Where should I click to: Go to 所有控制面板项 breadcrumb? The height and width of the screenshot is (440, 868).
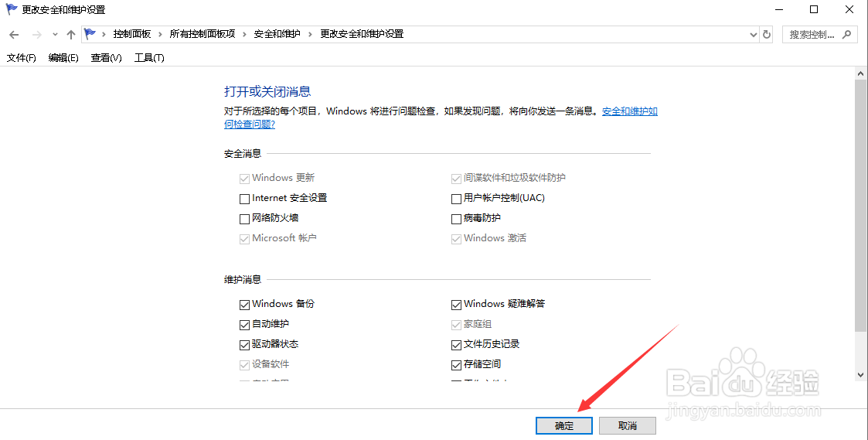click(x=202, y=34)
